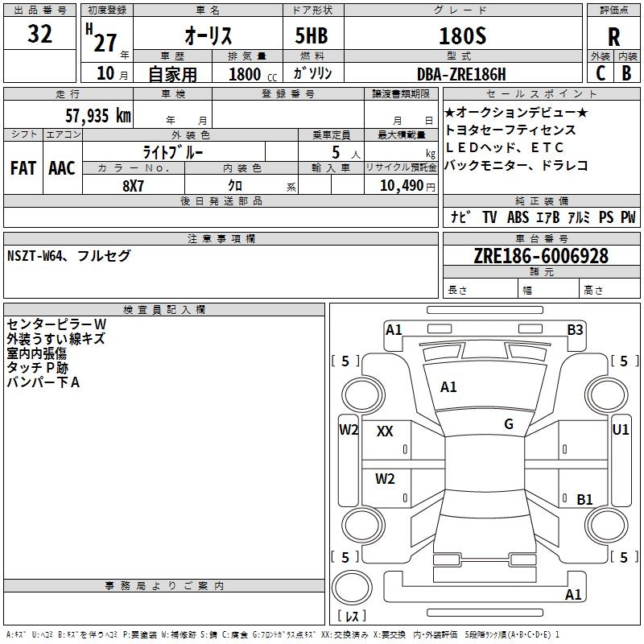644x644 pixels.
Task: Click the XX mark on car diagram
Action: click(x=385, y=431)
